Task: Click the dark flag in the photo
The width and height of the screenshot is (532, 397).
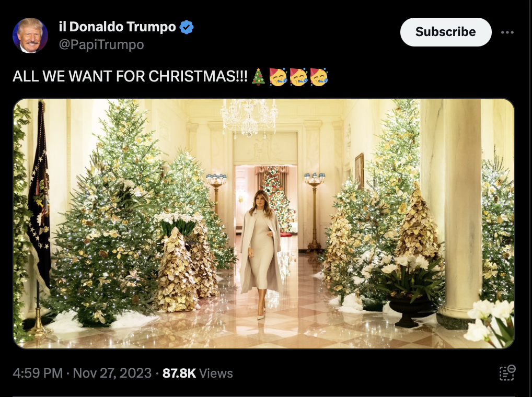Action: pyautogui.click(x=40, y=190)
